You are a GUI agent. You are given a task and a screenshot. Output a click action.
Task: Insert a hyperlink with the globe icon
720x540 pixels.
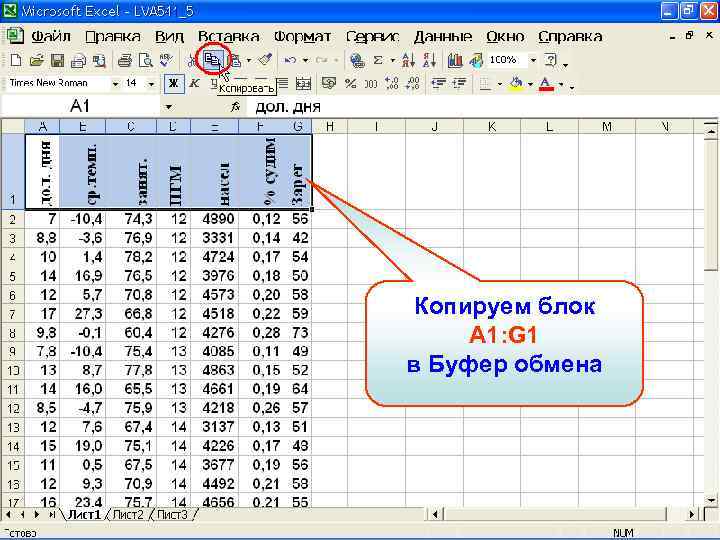(x=357, y=60)
